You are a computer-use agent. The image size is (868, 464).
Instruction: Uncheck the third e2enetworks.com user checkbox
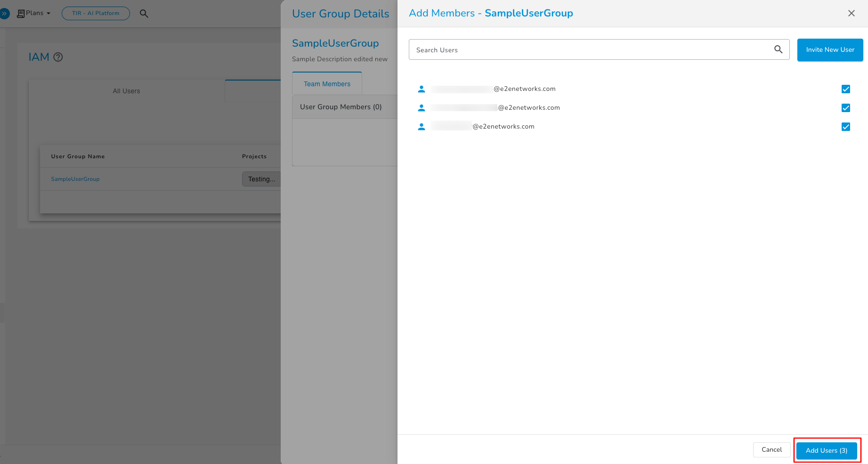[845, 127]
